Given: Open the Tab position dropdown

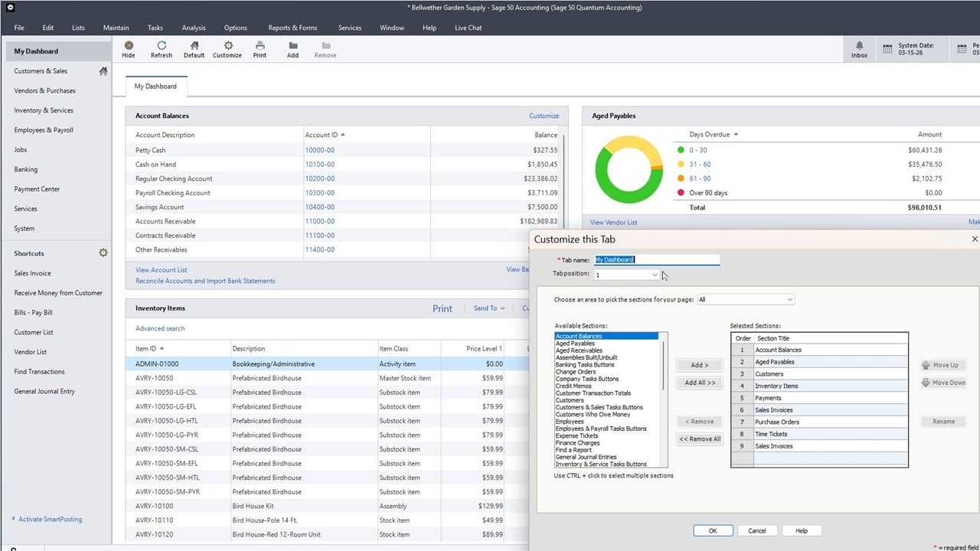Looking at the screenshot, I should 655,275.
